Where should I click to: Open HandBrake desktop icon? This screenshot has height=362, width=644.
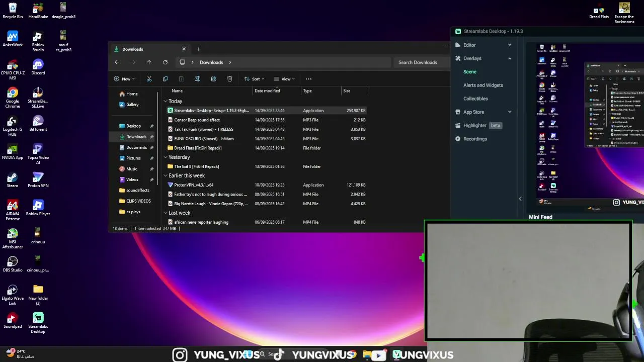38,11
